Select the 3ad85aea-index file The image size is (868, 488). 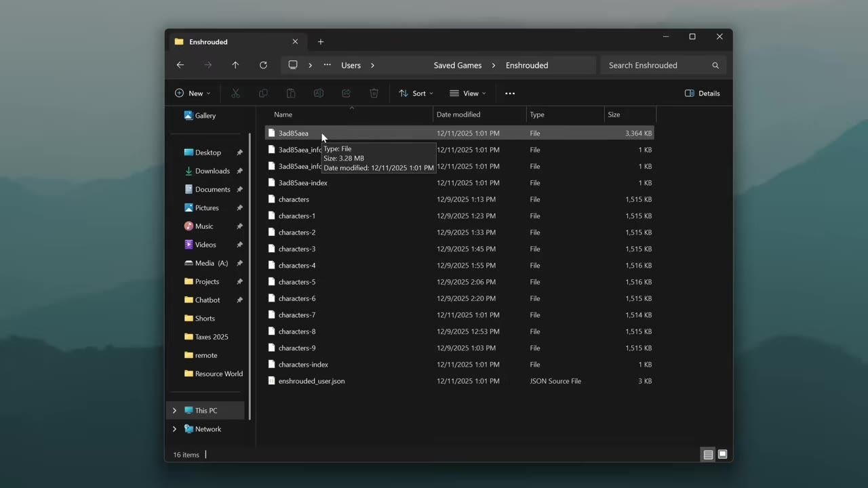(x=459, y=183)
